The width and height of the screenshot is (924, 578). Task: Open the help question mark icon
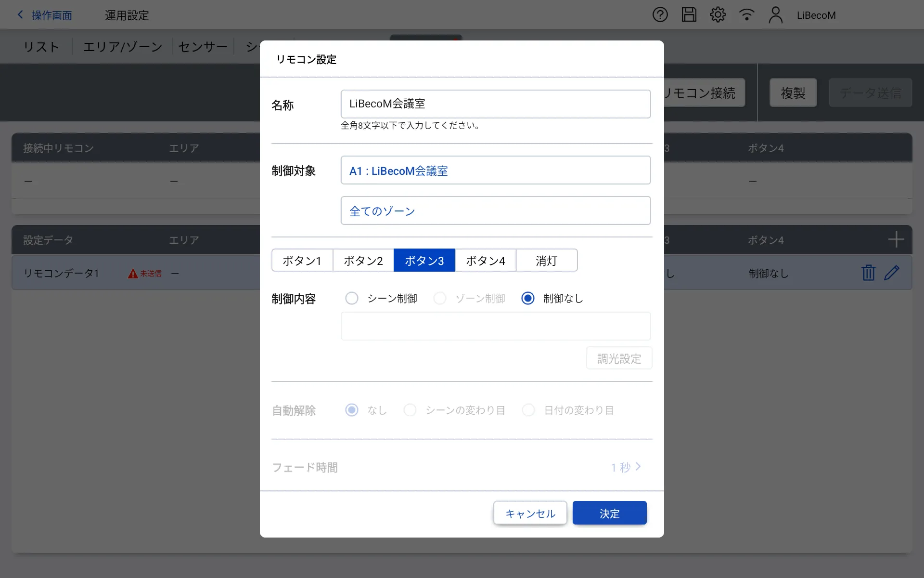[x=660, y=15]
